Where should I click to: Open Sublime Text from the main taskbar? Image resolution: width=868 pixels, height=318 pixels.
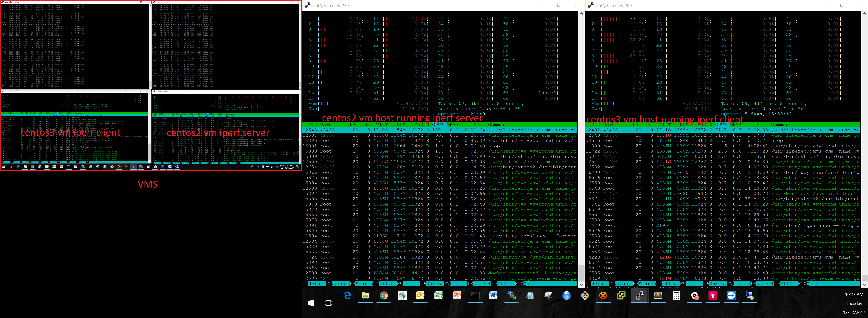click(658, 296)
